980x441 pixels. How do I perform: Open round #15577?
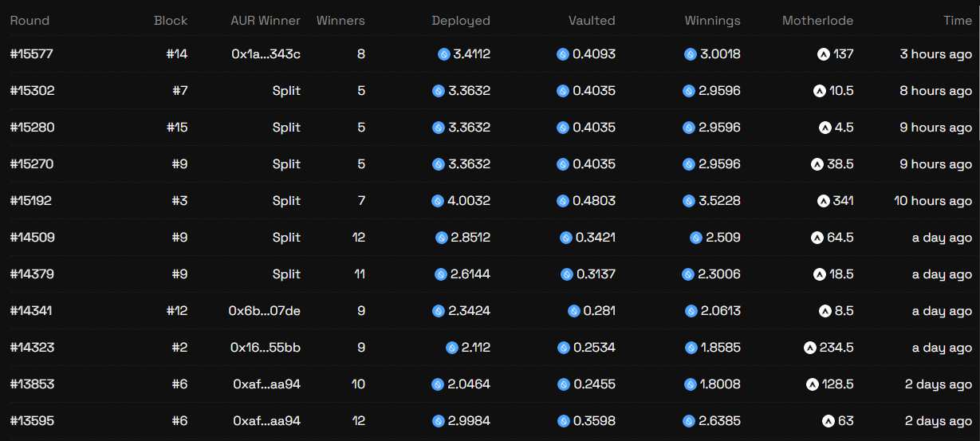coord(32,54)
